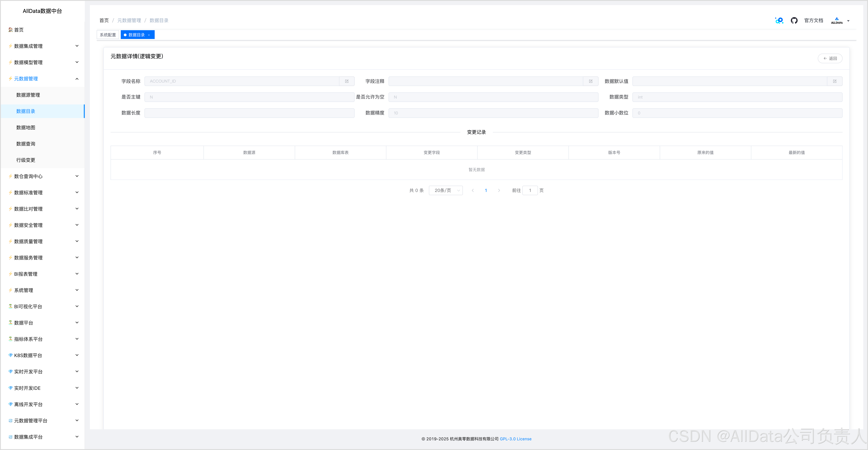Close the 数据目录 tab with x
868x450 pixels.
pos(149,35)
